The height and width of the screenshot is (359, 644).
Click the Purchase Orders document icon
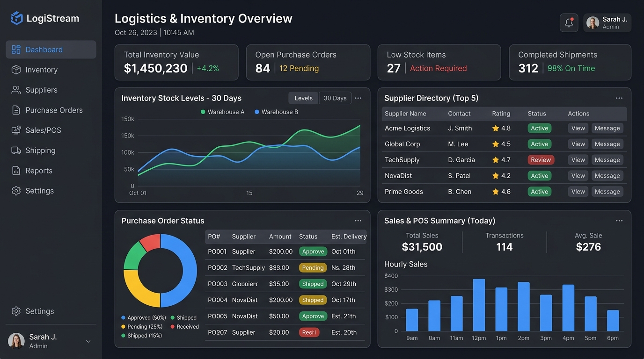coord(16,110)
